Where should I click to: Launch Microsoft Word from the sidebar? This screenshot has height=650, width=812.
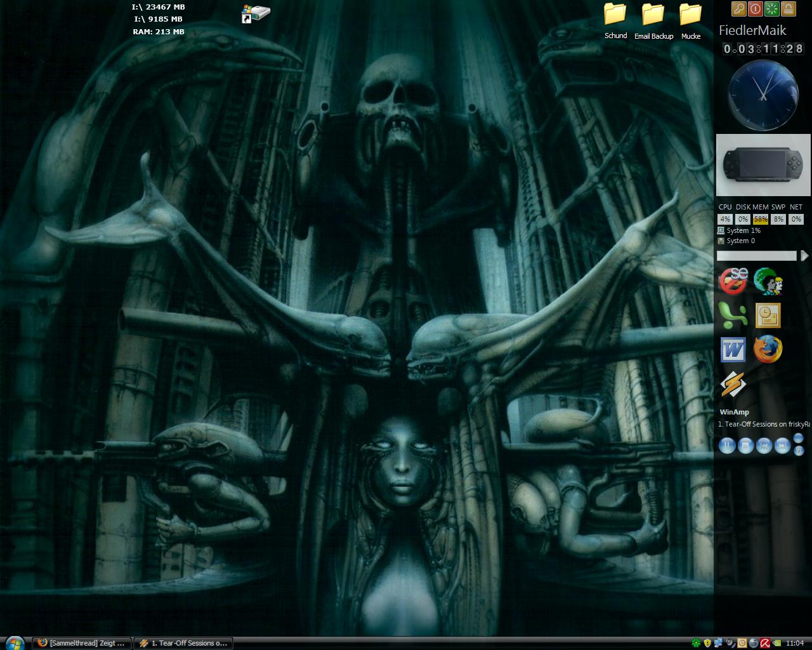[x=733, y=350]
